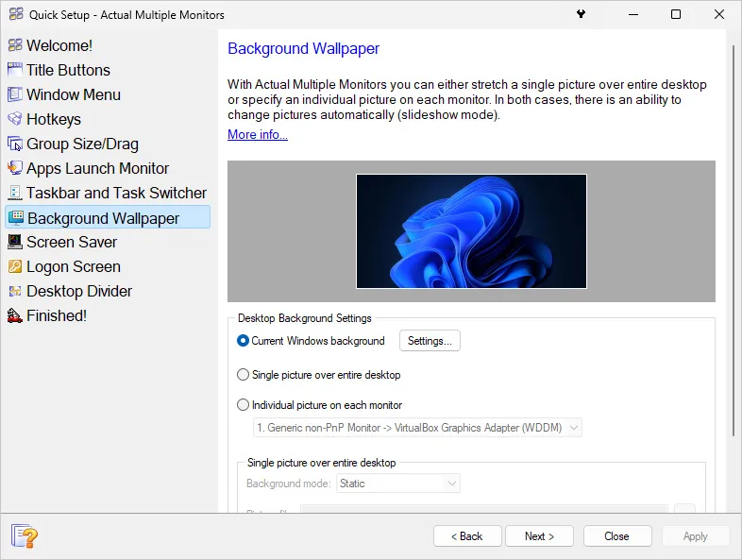Click the Hotkeys cube icon
The height and width of the screenshot is (560, 742).
point(15,119)
